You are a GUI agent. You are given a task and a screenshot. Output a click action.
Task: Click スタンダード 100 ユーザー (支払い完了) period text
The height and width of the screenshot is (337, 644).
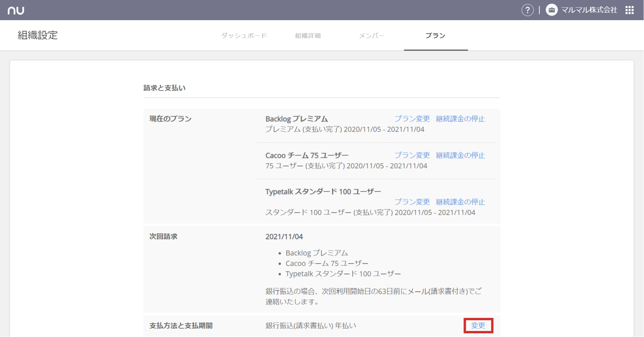tap(370, 212)
